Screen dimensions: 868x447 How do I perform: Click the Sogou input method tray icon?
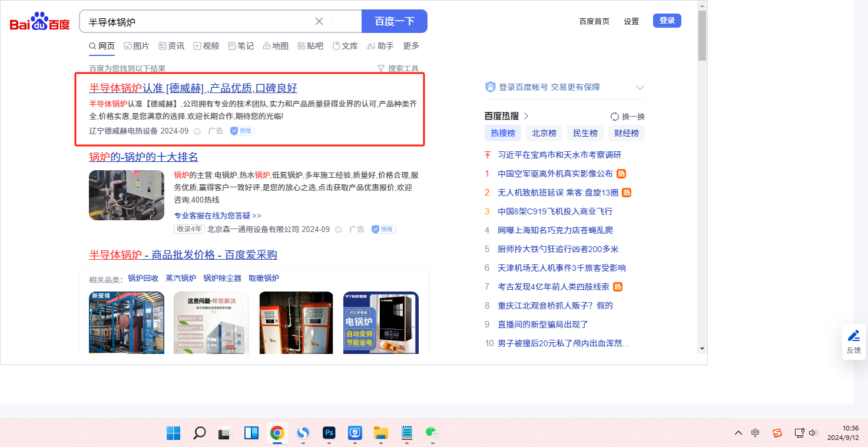click(x=777, y=433)
